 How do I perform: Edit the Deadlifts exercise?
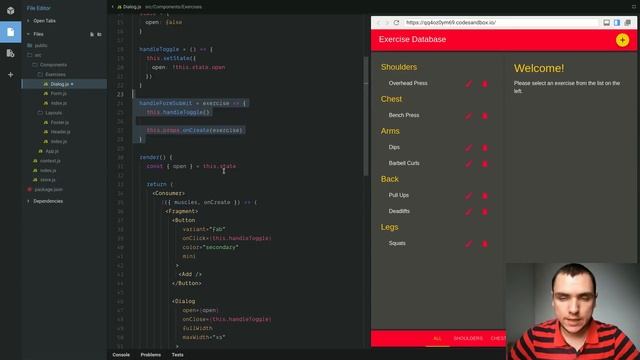(469, 212)
